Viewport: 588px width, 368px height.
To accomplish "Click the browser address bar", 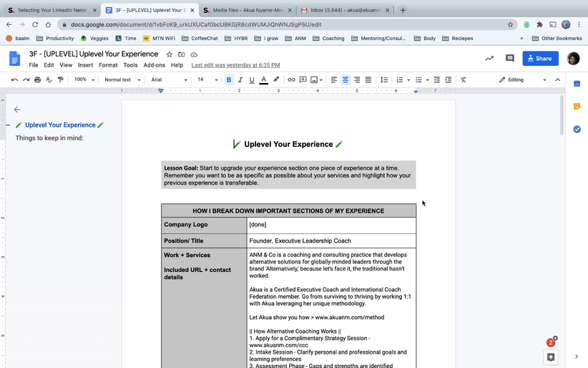I will coord(288,24).
